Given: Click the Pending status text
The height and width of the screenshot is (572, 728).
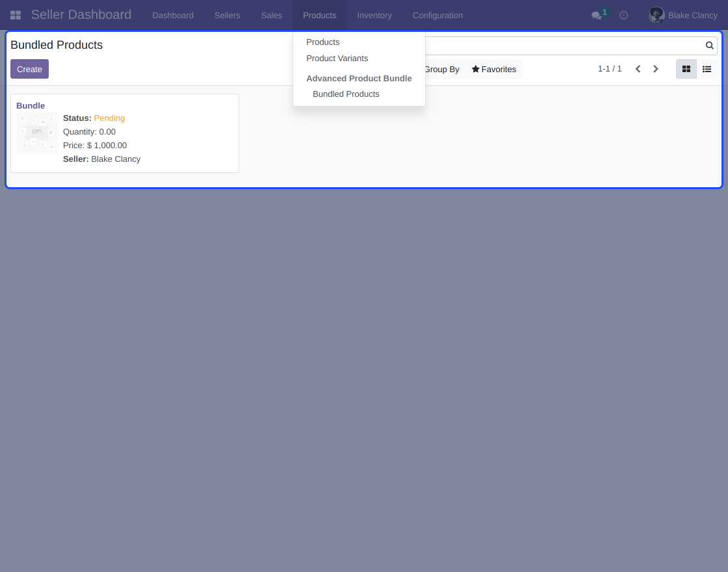Looking at the screenshot, I should click(x=109, y=118).
